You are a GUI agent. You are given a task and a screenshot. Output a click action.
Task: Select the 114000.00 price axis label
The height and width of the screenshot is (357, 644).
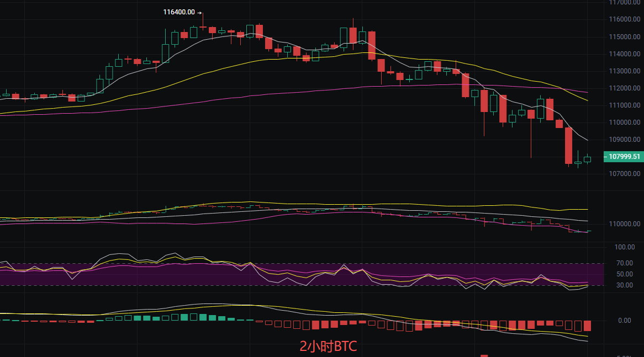point(625,54)
